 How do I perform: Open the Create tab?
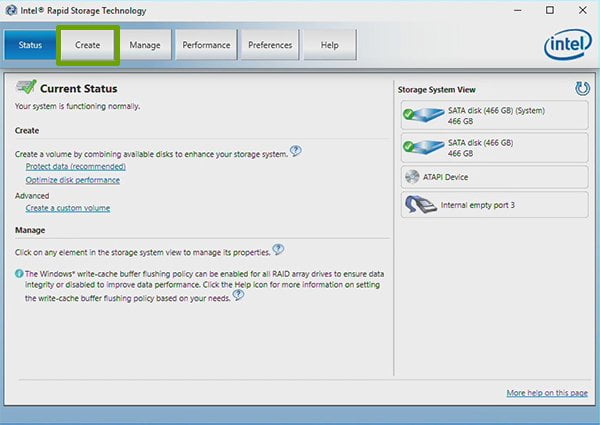(88, 45)
